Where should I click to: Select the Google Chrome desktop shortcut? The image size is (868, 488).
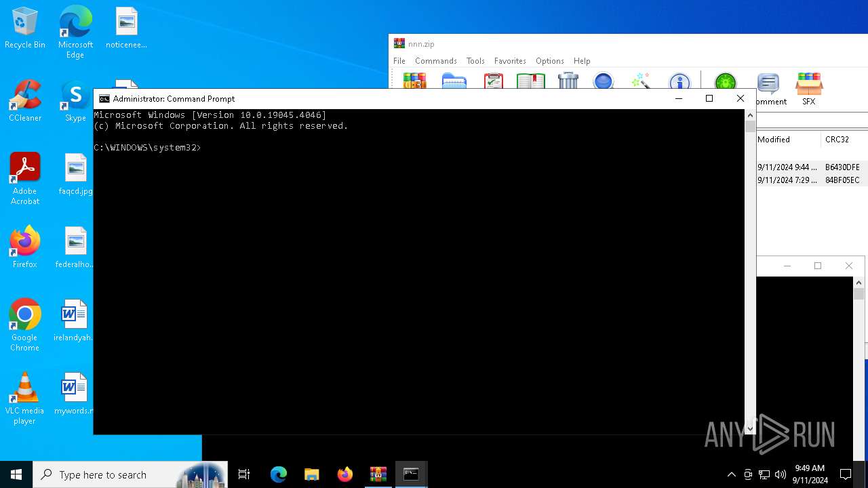tap(25, 325)
